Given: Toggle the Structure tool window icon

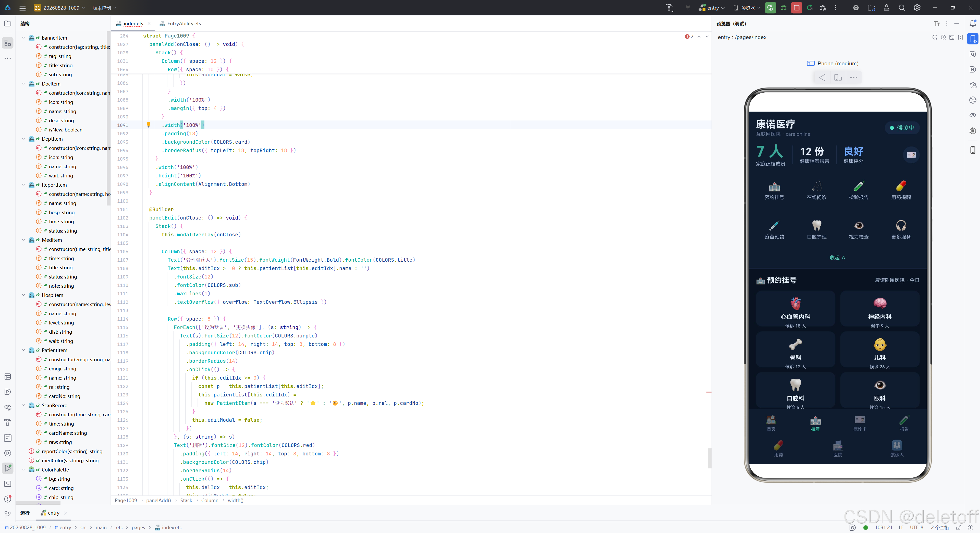Looking at the screenshot, I should click(8, 43).
